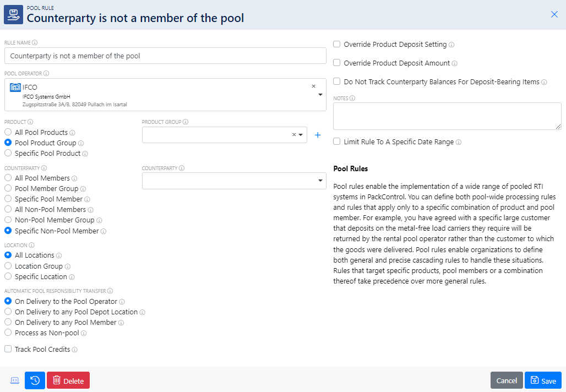Select On Delivery to any Pool Member option
Viewport: 566px width, 392px height.
point(8,322)
